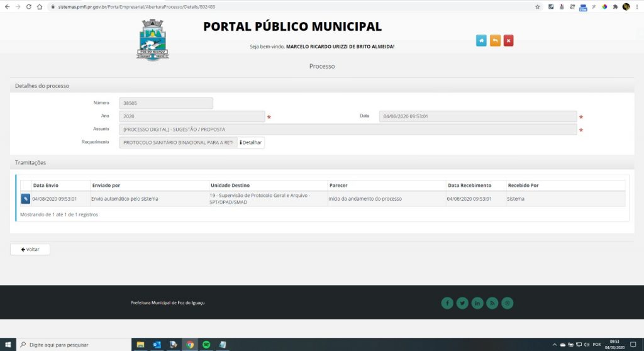
Task: Bookmark the page with the star icon
Action: (538, 6)
